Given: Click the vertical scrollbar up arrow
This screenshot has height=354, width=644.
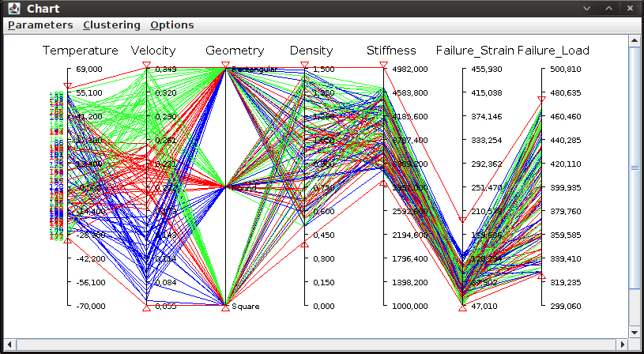Looking at the screenshot, I should (635, 40).
